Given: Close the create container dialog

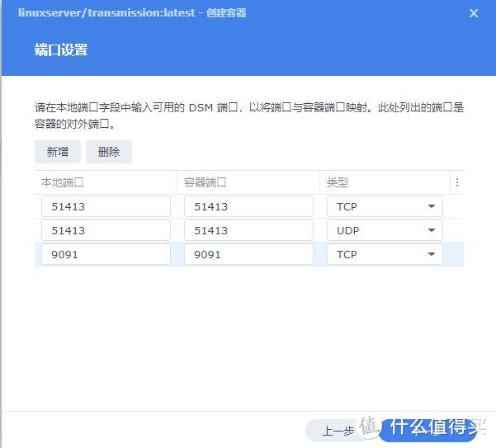Looking at the screenshot, I should [473, 13].
